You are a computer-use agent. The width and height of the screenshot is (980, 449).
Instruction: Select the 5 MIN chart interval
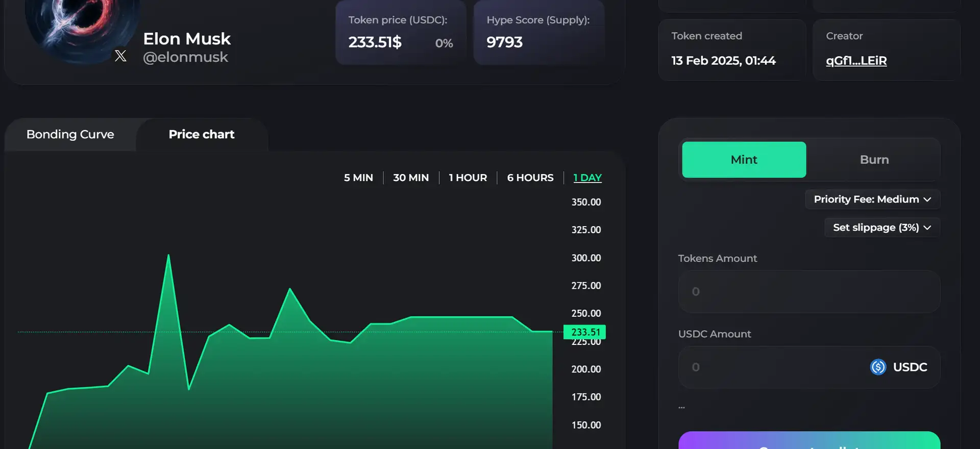point(358,178)
